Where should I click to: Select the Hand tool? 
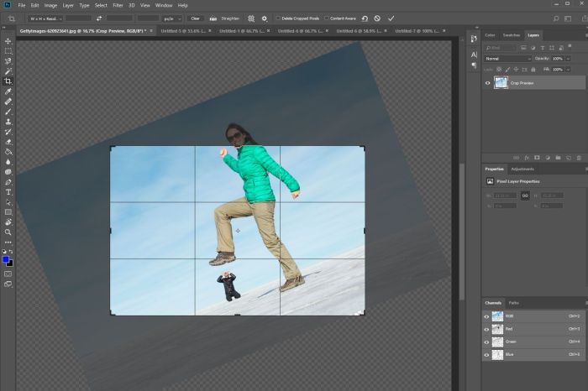pos(8,222)
